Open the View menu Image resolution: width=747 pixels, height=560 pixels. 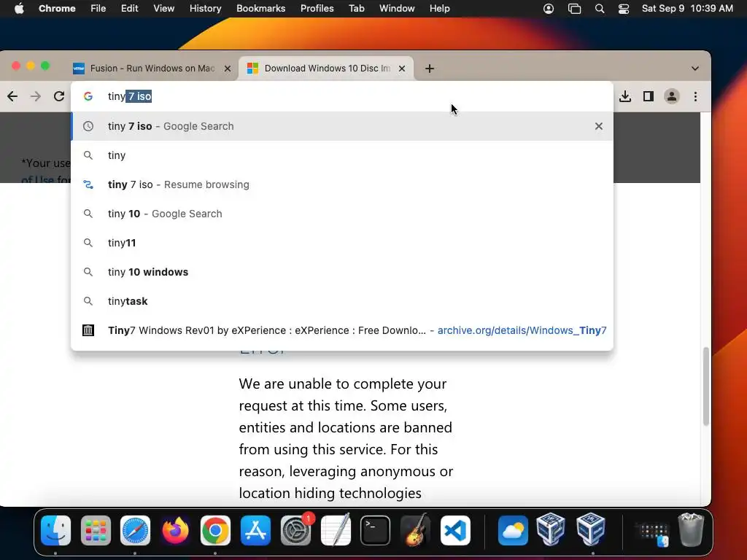point(164,9)
